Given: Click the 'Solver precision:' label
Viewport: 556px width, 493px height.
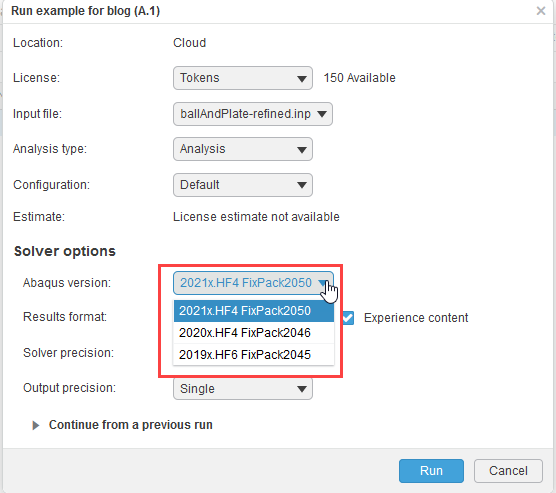Looking at the screenshot, I should click(68, 353).
